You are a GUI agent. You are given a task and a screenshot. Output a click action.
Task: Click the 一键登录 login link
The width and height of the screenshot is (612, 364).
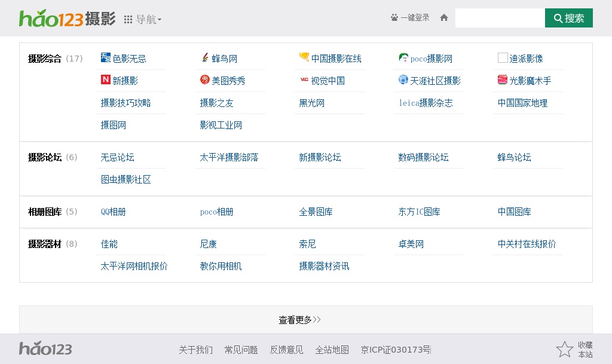pyautogui.click(x=410, y=18)
